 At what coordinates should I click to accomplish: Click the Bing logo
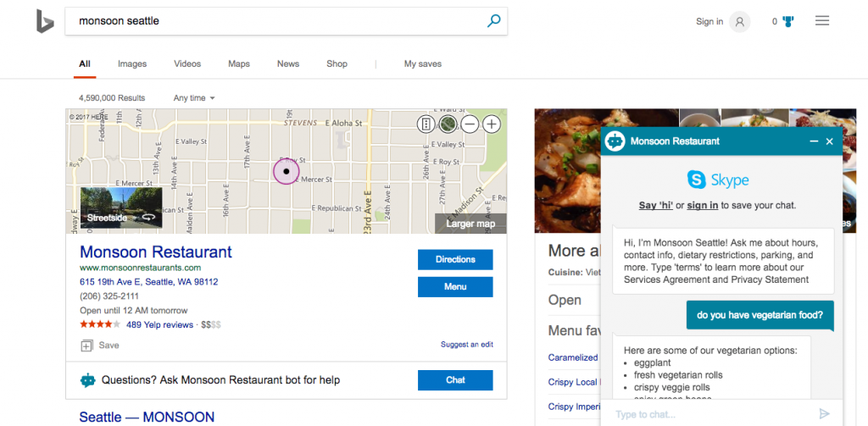[x=45, y=21]
